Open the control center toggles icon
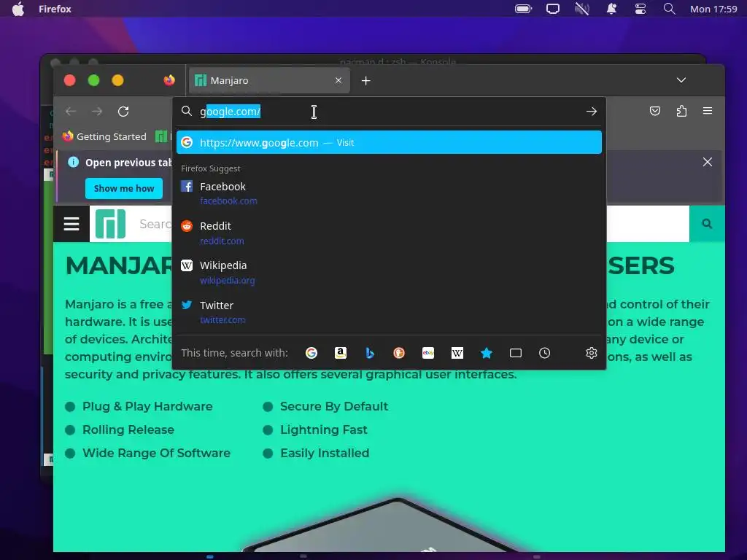747x560 pixels. [x=640, y=9]
